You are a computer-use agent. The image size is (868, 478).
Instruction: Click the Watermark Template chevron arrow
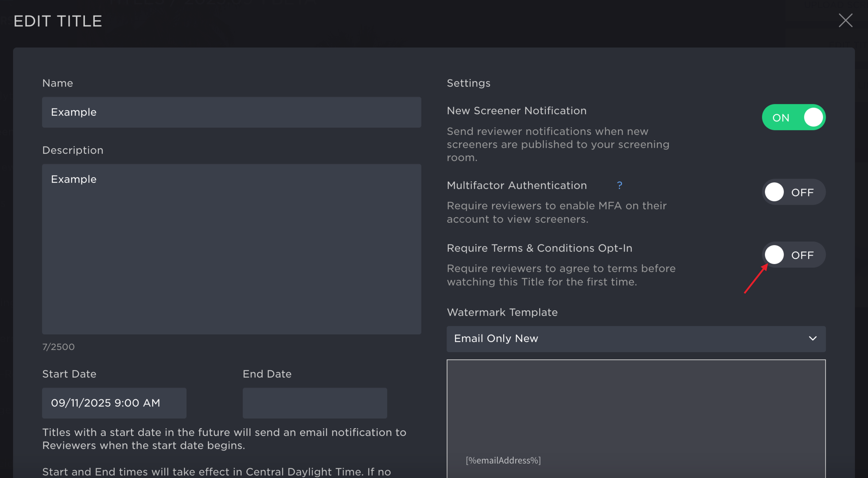click(x=813, y=339)
